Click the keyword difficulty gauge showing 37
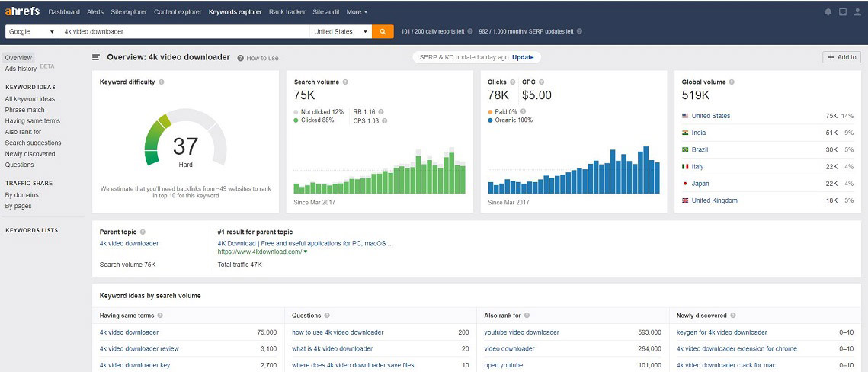Viewport: 868px width, 372px height. (x=185, y=139)
